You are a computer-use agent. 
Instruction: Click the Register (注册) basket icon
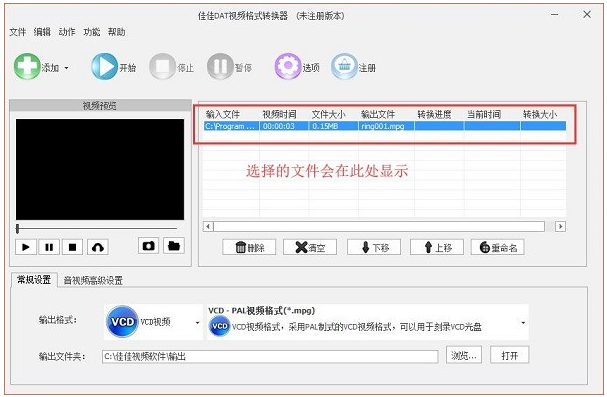coord(344,67)
